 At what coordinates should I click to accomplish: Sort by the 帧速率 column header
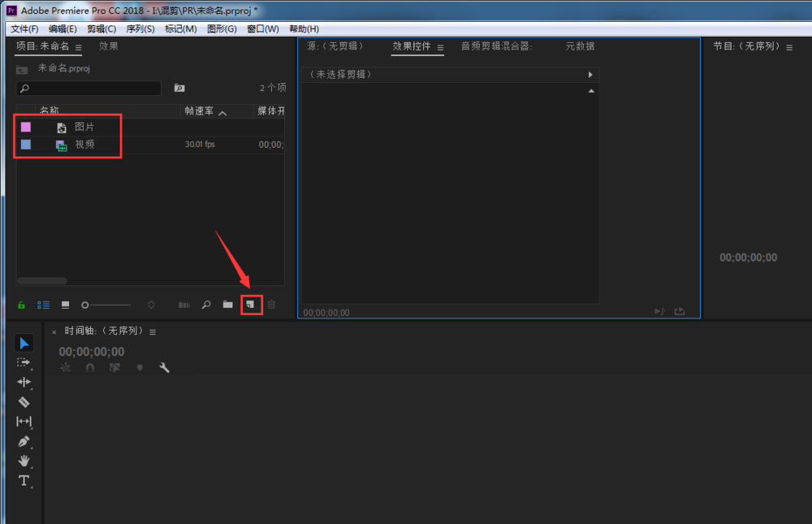point(199,111)
